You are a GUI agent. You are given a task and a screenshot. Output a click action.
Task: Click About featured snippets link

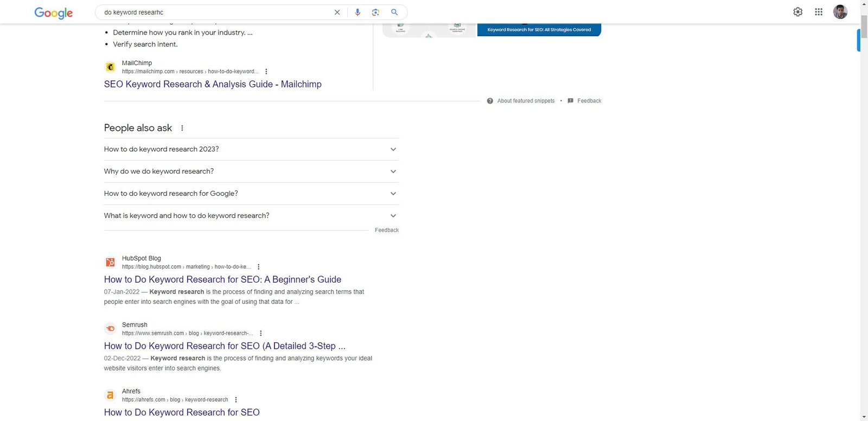click(x=526, y=101)
